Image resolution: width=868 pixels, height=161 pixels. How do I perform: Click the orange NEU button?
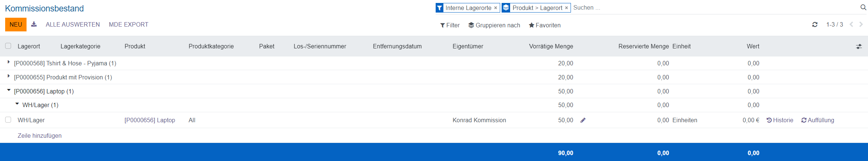pos(16,24)
